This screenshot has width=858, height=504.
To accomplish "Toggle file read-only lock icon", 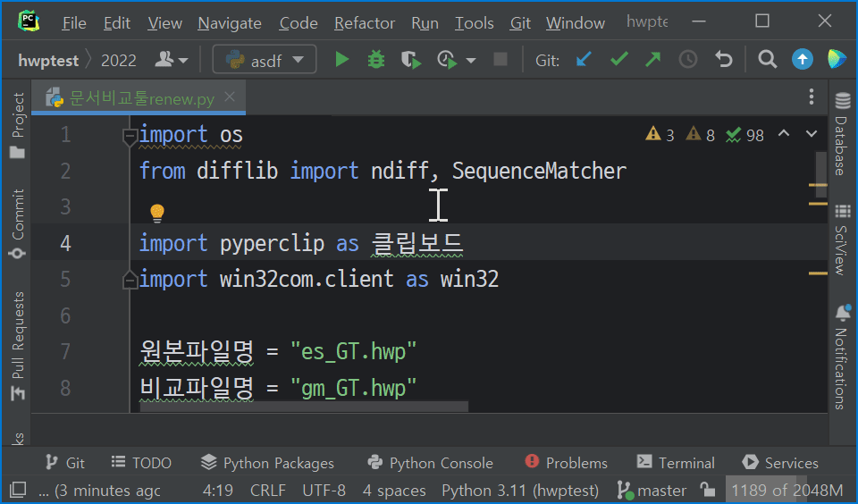I will click(708, 490).
